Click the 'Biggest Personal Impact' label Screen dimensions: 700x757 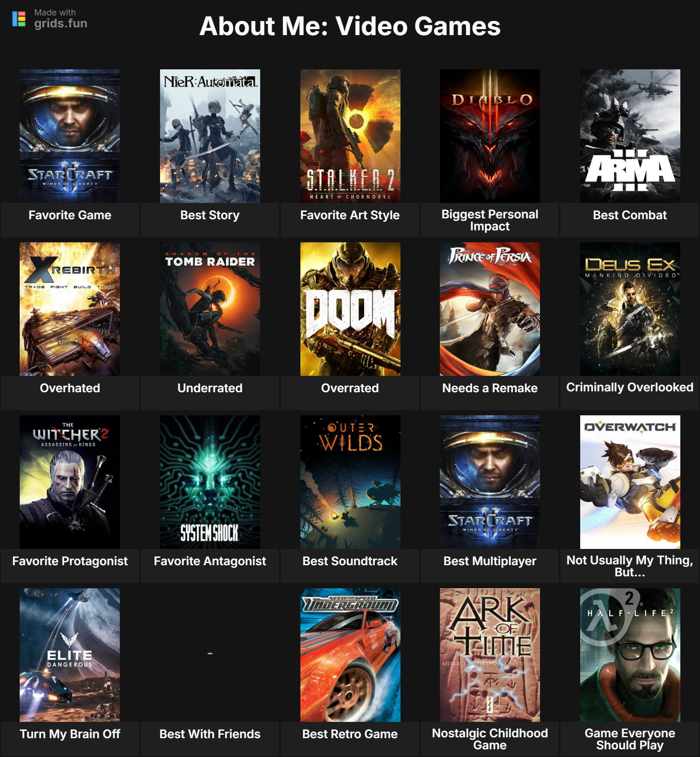pyautogui.click(x=490, y=220)
